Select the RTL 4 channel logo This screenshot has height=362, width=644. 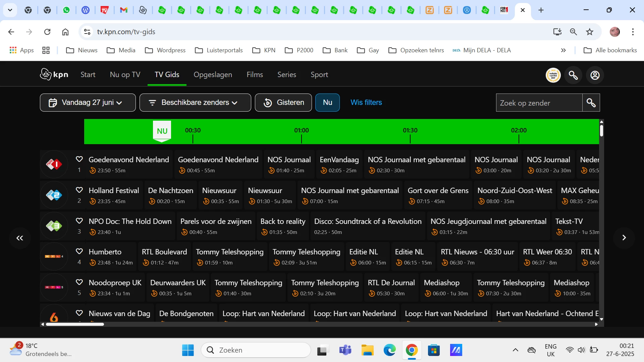pyautogui.click(x=54, y=256)
